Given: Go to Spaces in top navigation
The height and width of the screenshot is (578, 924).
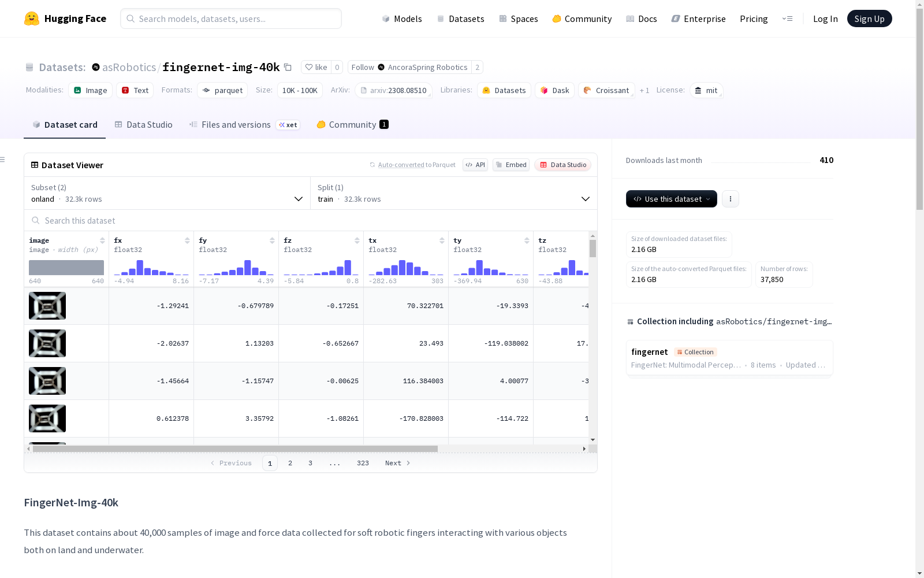Looking at the screenshot, I should tap(519, 18).
